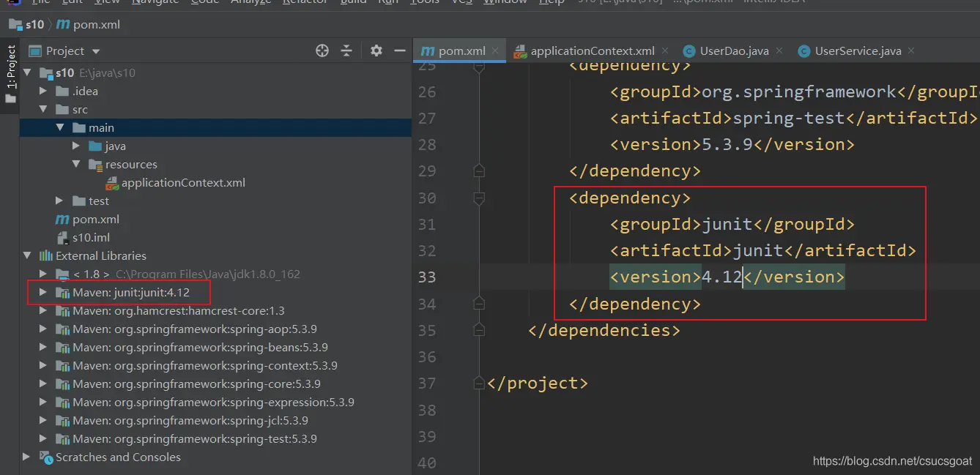Hide the Project panel with minimize icon
Image resolution: width=980 pixels, height=475 pixels.
click(x=400, y=51)
